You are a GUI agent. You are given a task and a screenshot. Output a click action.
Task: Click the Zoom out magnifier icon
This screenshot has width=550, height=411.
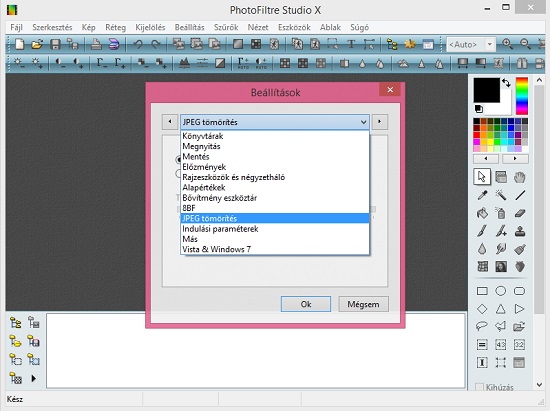tap(525, 44)
